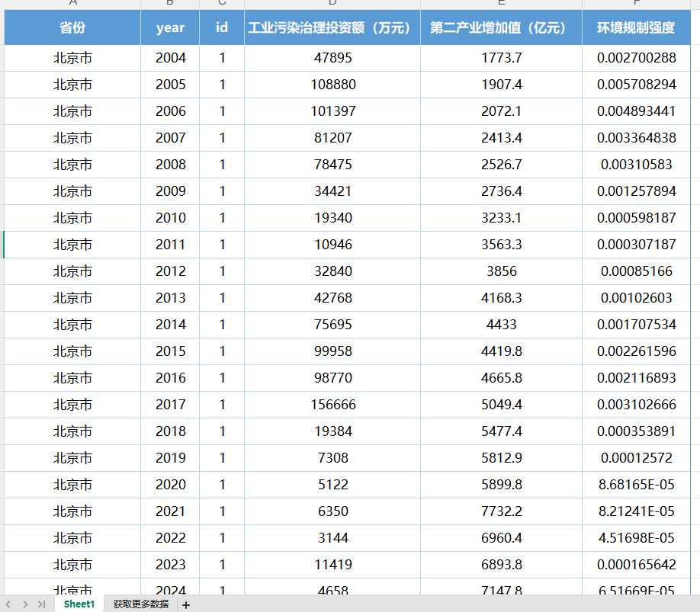Image resolution: width=700 pixels, height=612 pixels.
Task: Switch to the Sheet1 tab
Action: 79,604
